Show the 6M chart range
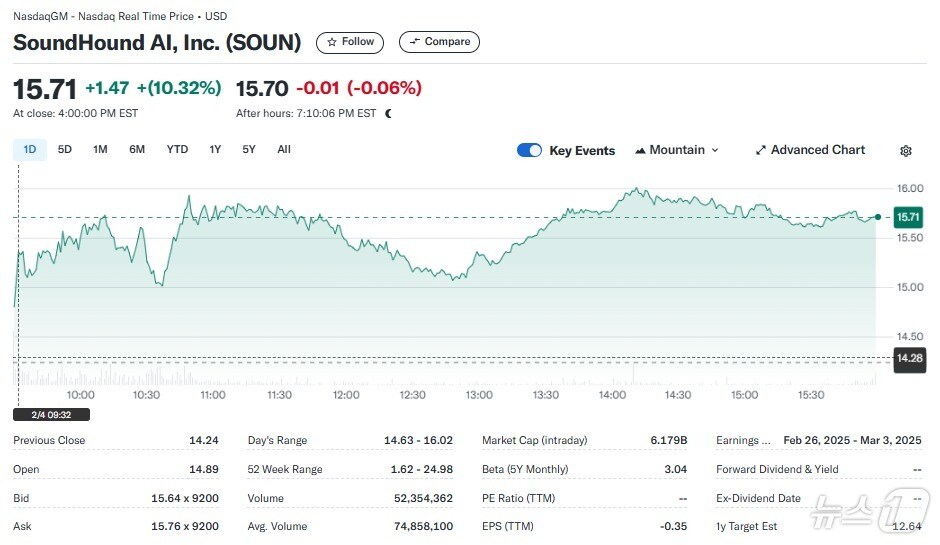The width and height of the screenshot is (940, 545). click(x=137, y=150)
